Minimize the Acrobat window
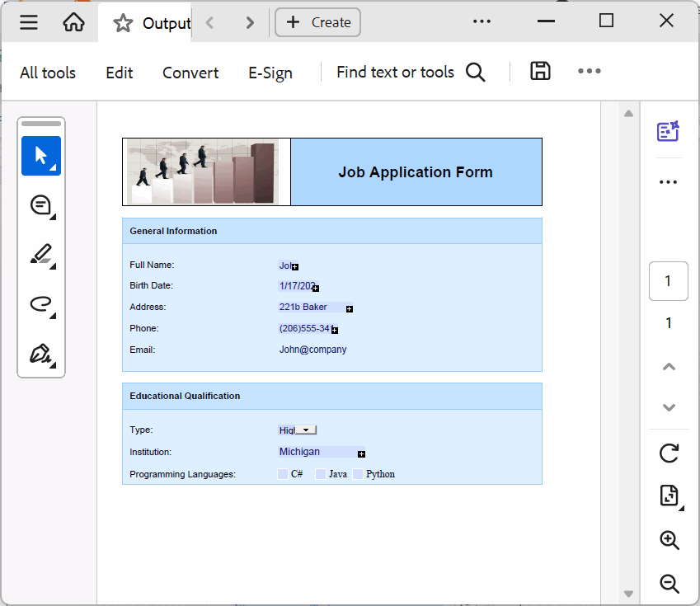Viewport: 700px width, 606px height. tap(546, 21)
